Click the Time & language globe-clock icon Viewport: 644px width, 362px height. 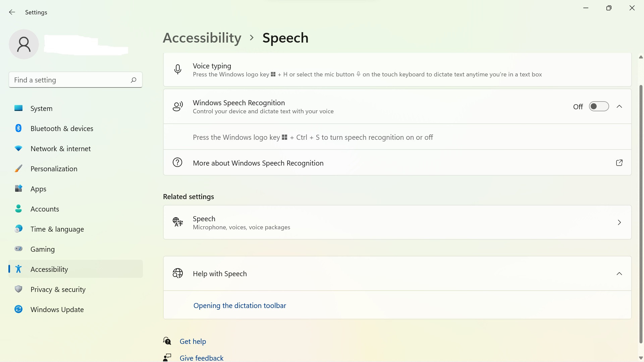click(18, 229)
